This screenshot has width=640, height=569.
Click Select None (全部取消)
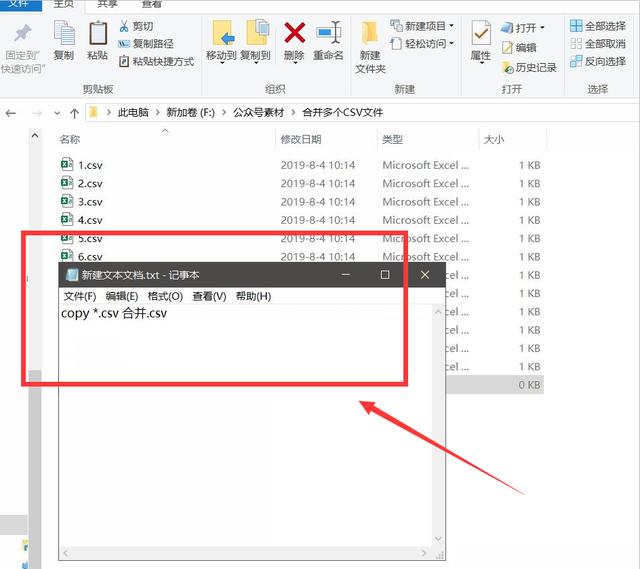click(598, 43)
